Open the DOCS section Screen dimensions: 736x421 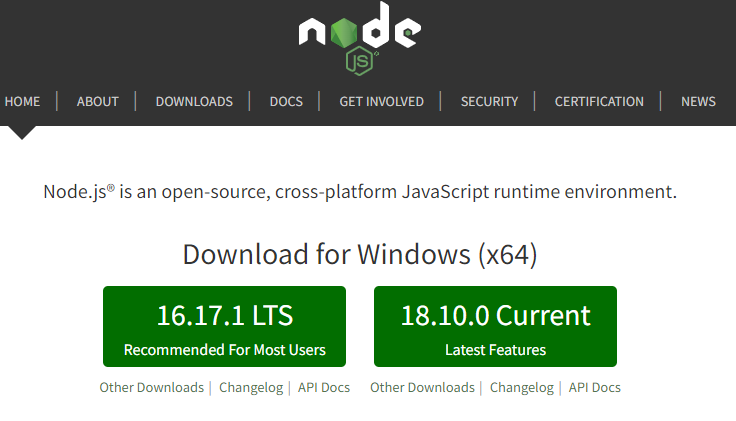tap(286, 101)
